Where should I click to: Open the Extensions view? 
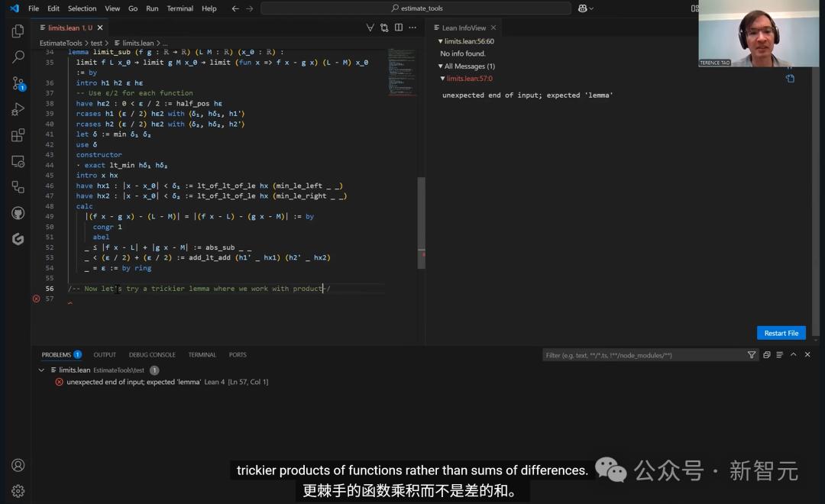[x=18, y=135]
